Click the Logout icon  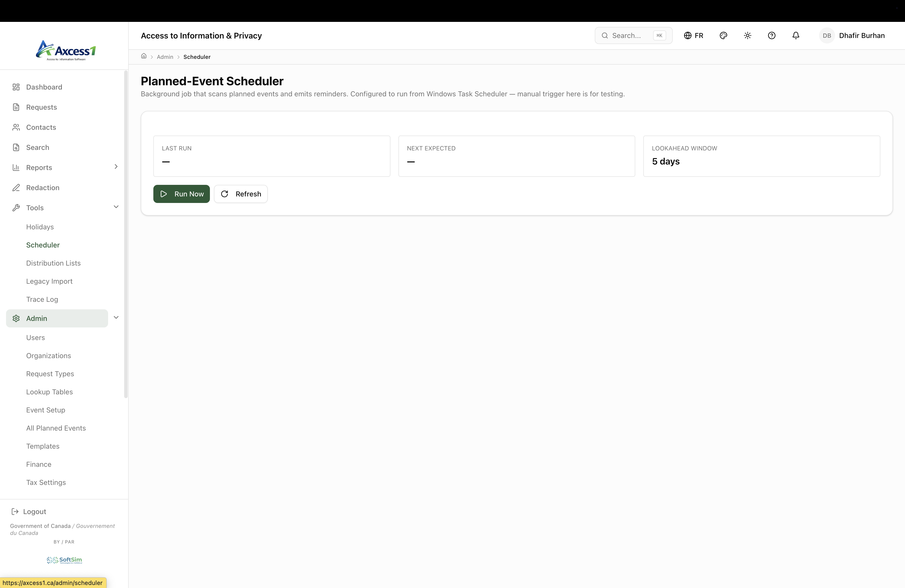coord(15,512)
